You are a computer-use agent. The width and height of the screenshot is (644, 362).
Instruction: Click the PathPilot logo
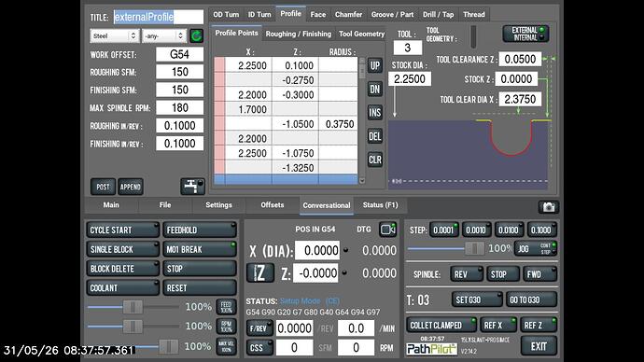point(431,349)
